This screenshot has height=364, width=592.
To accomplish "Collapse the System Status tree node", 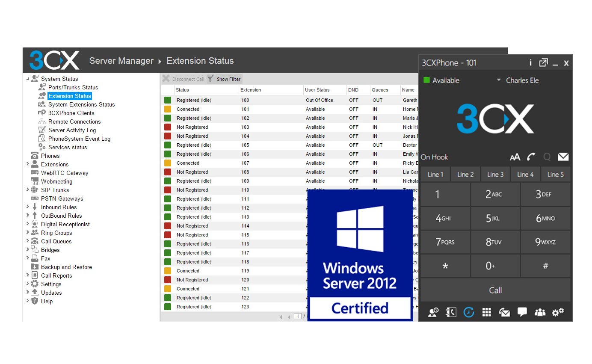I will [28, 79].
